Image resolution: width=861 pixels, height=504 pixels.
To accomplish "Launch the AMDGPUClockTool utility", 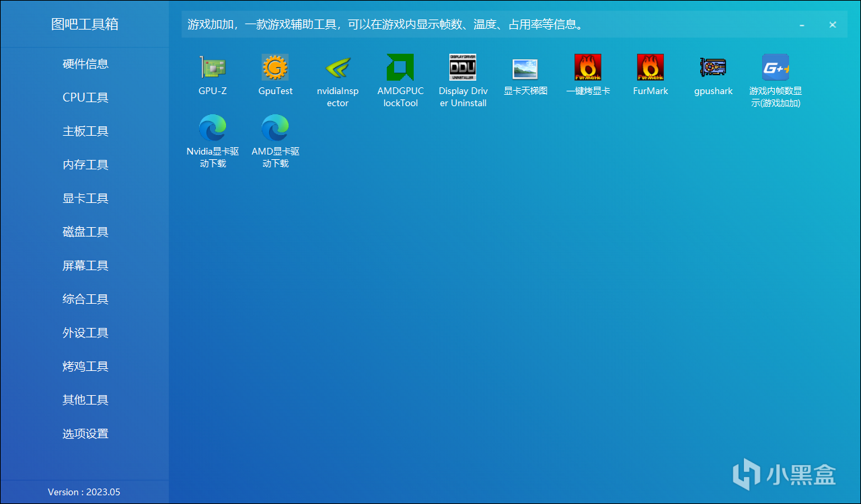I will 400,74.
